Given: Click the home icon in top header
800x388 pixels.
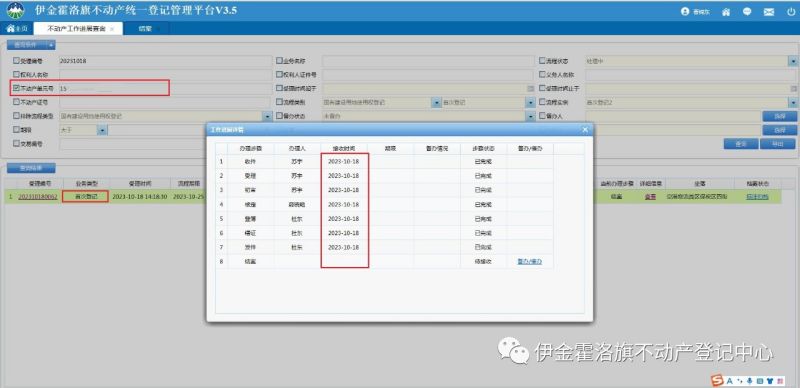Looking at the screenshot, I should point(726,12).
